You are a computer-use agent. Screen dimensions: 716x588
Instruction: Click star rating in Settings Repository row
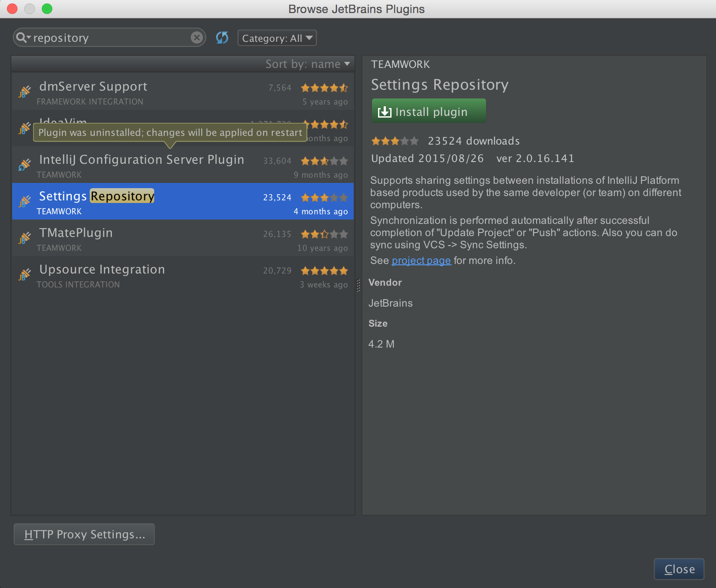(324, 198)
